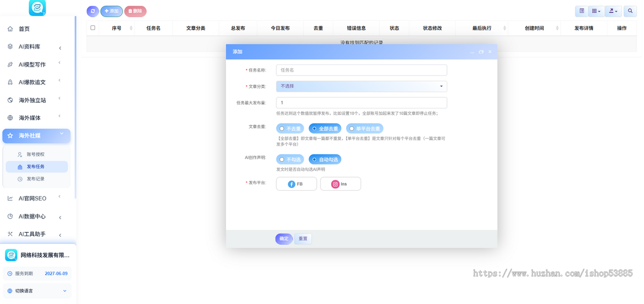Viewport: 644px width, 304px height.
Task: Expand the AI爆款追文 chevron
Action: click(60, 81)
